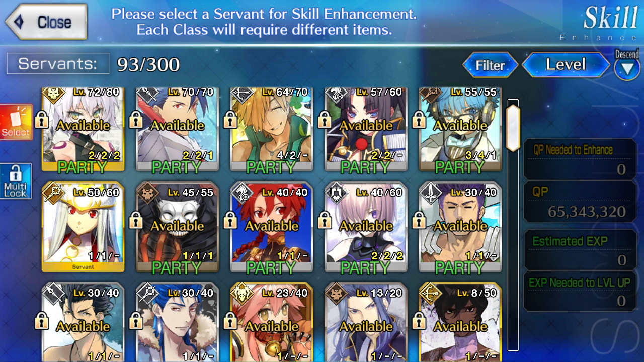Screen dimensions: 644x362
Task: Click saber class icon on upper Lv. 30/40 card
Action: tap(430, 193)
